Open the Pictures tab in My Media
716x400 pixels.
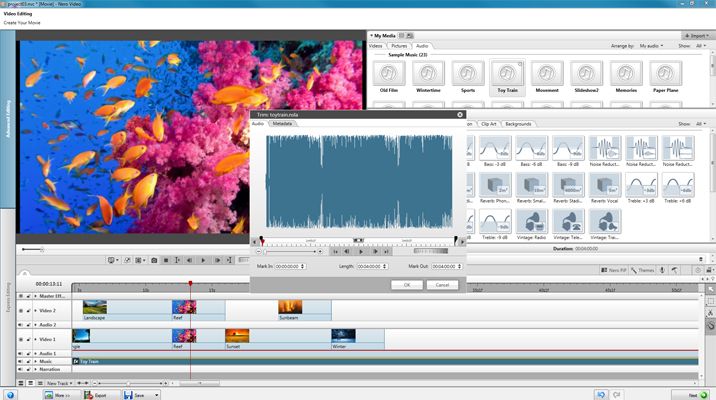400,45
